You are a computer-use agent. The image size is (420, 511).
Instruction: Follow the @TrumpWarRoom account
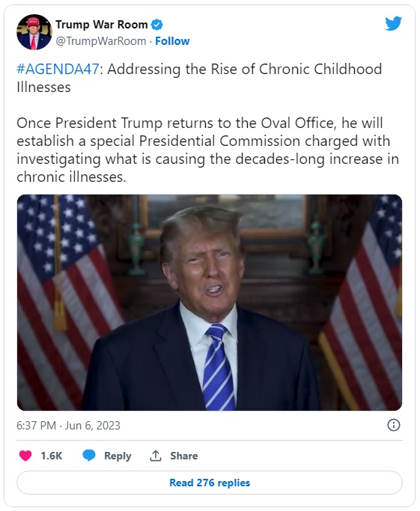point(172,41)
